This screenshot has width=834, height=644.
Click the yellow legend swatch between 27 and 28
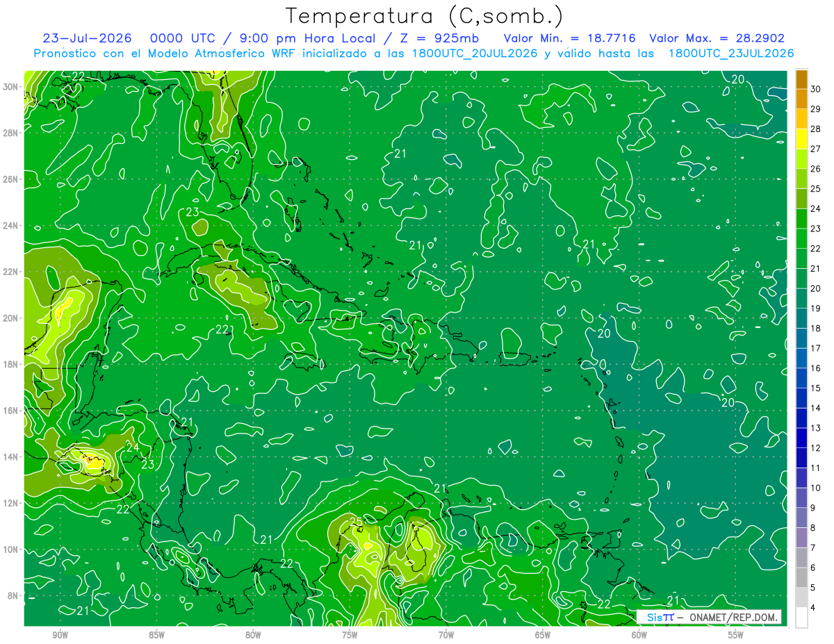tap(801, 139)
